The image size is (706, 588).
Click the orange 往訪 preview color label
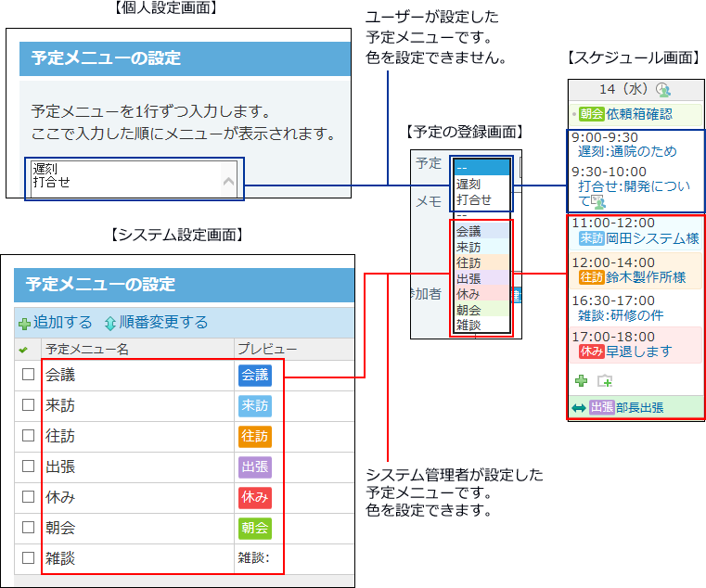(x=253, y=436)
